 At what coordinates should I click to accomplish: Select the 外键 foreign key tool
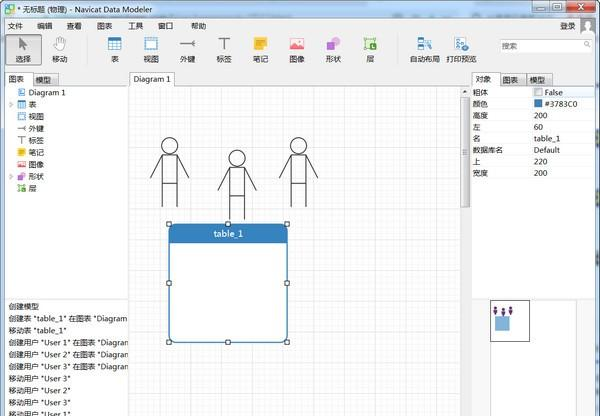(x=188, y=50)
